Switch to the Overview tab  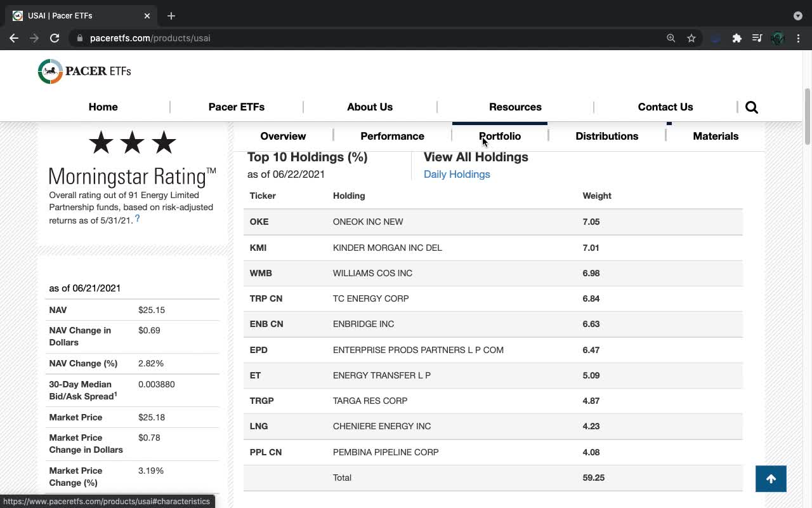[x=283, y=136]
